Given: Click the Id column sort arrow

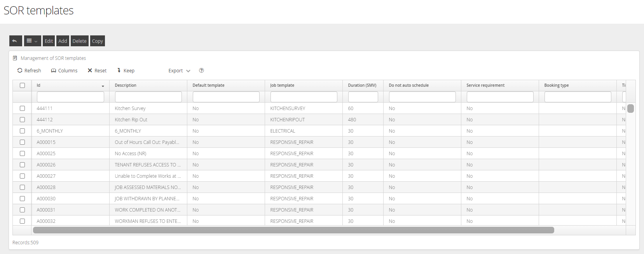Looking at the screenshot, I should (103, 86).
